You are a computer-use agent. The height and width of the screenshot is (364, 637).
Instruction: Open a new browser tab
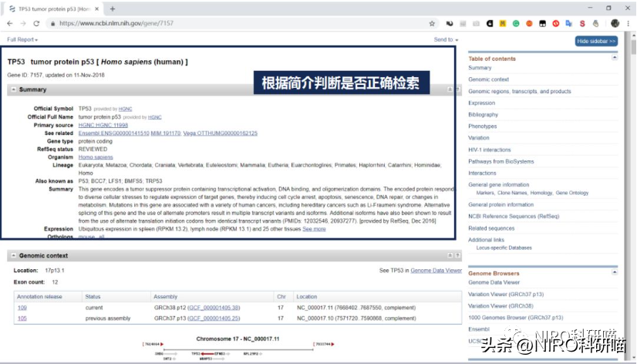(113, 8)
